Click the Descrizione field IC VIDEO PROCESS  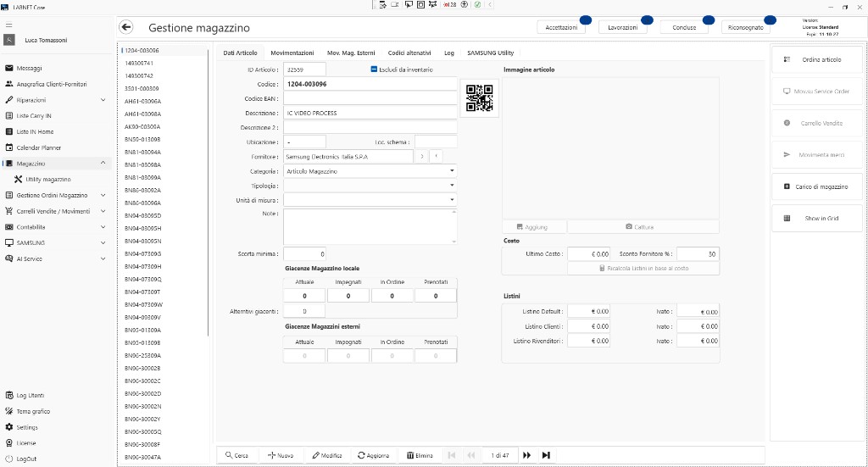[370, 113]
